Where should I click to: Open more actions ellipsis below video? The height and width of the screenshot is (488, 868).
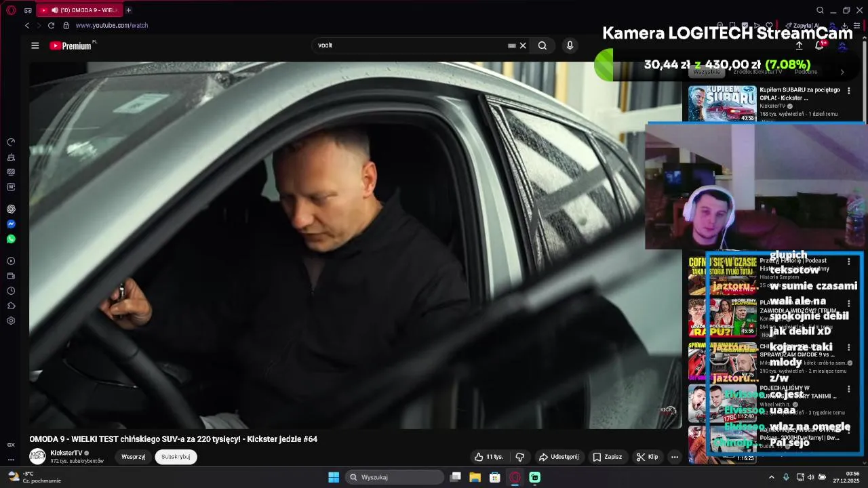675,457
